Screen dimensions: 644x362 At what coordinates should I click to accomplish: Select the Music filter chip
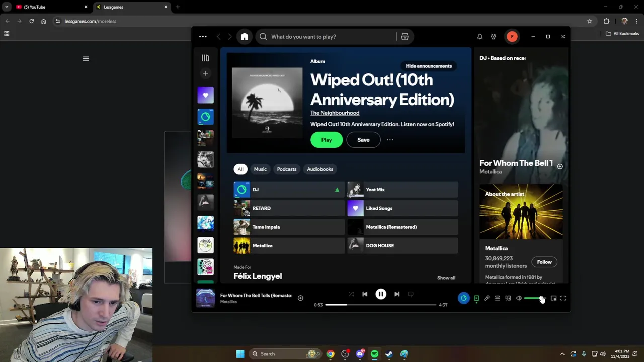click(260, 169)
